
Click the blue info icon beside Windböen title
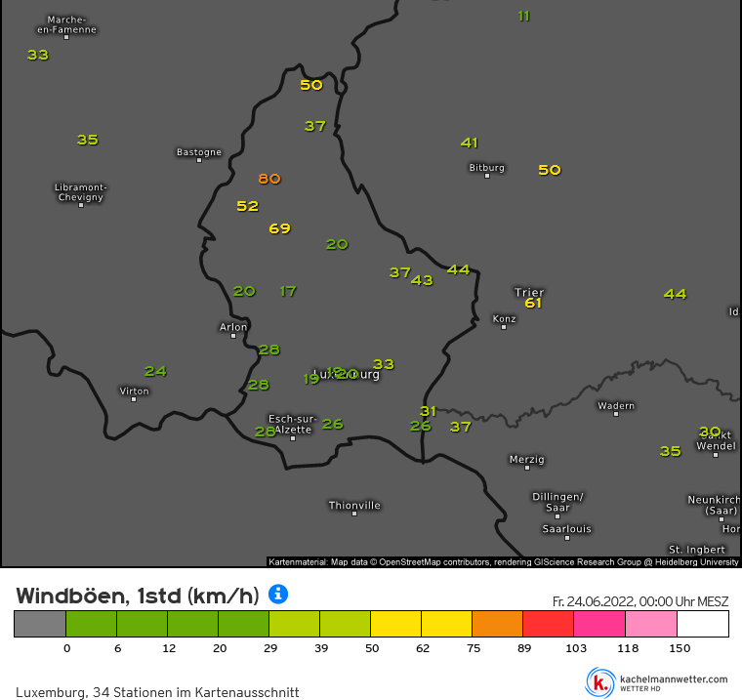point(278,594)
